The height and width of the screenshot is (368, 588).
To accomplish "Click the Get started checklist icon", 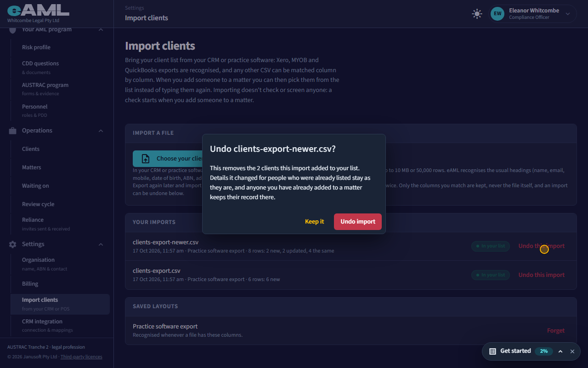I will pyautogui.click(x=492, y=351).
